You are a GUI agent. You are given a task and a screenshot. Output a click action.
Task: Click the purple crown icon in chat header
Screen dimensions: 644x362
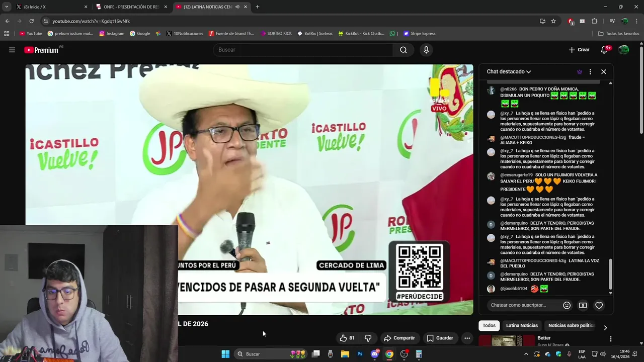point(580,72)
